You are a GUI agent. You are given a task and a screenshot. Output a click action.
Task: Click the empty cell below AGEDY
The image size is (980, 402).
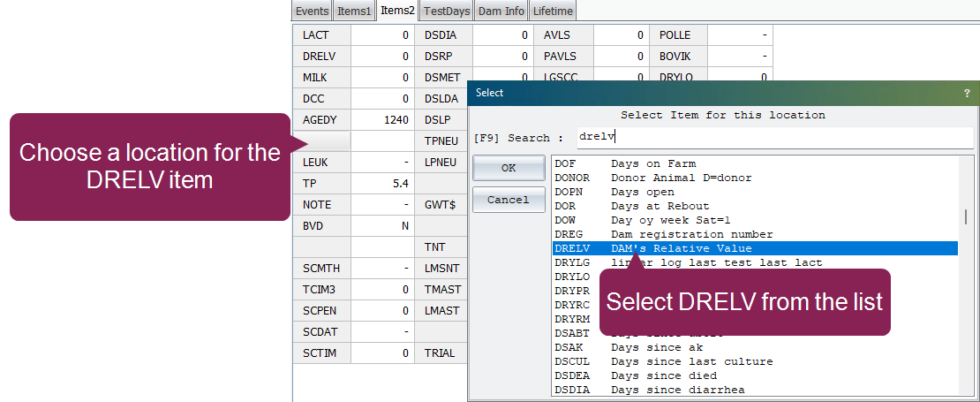click(322, 141)
